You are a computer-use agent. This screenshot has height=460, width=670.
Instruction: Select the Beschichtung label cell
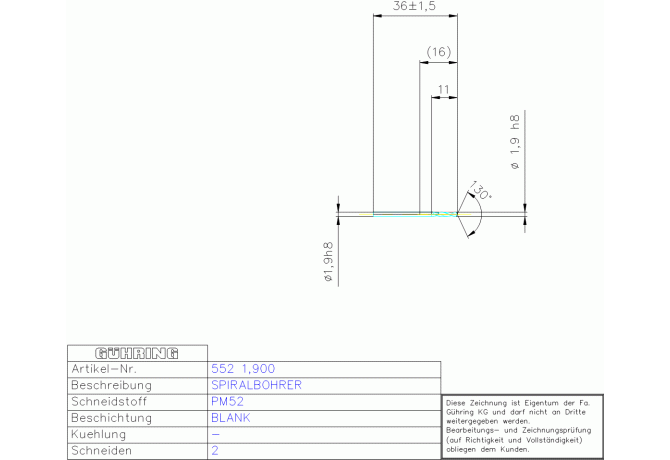pos(110,418)
